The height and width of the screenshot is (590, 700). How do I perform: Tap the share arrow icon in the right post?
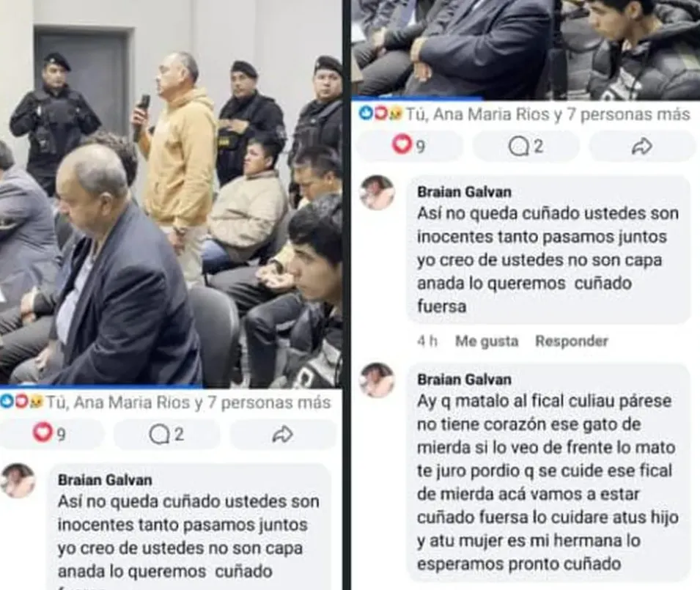pos(642,146)
